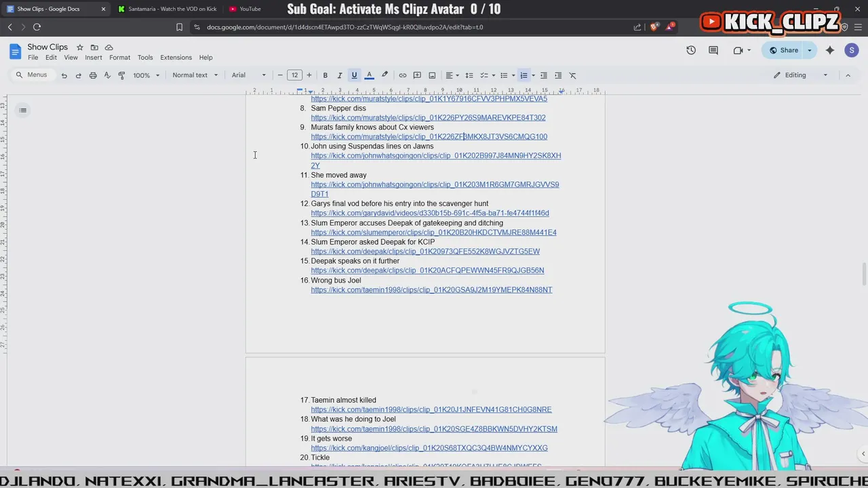This screenshot has width=868, height=488.
Task: Toggle underline formatting
Action: coord(354,75)
